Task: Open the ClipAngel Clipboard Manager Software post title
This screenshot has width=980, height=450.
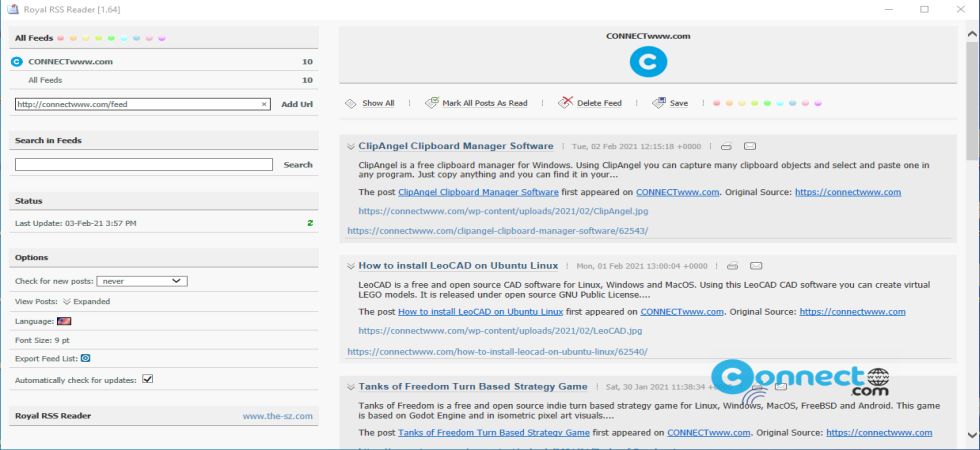Action: tap(456, 146)
